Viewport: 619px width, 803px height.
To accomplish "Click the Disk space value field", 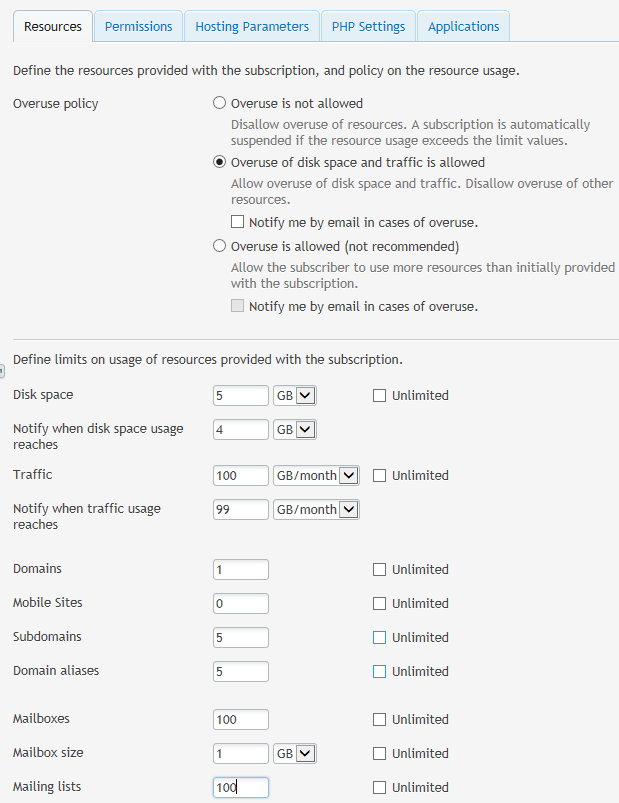I will click(x=241, y=395).
